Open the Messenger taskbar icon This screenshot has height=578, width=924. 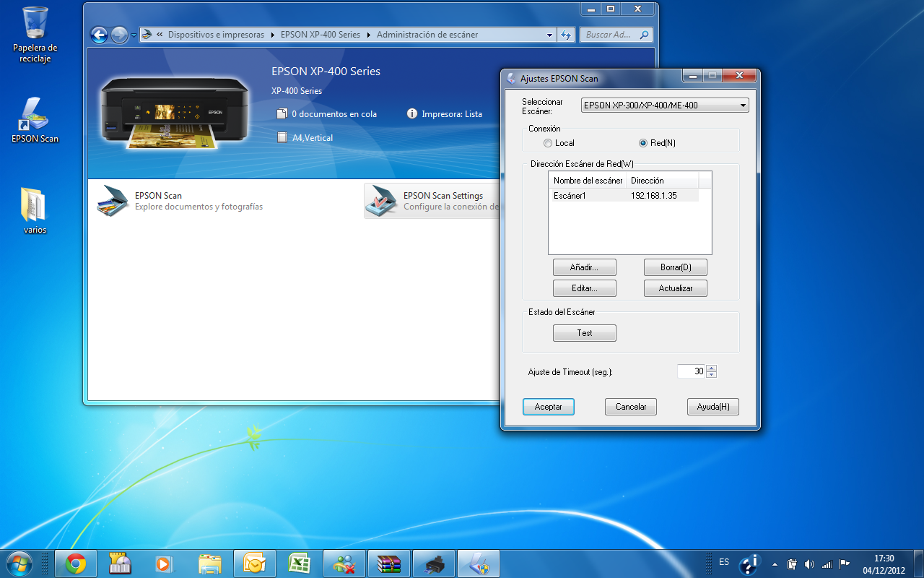point(344,563)
